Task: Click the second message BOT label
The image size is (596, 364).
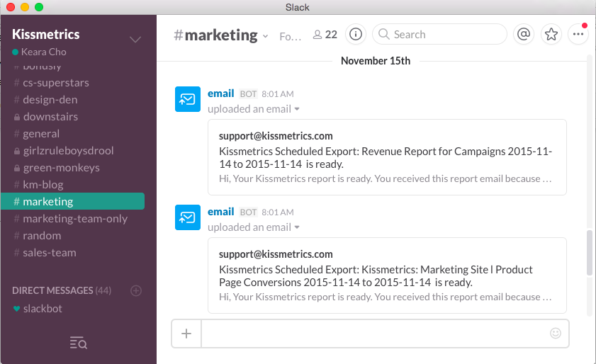Action: [248, 212]
